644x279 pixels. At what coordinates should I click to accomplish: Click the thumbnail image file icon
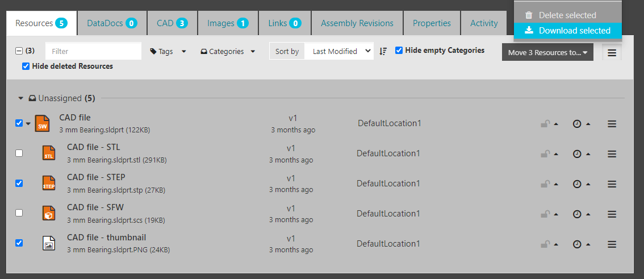(49, 243)
